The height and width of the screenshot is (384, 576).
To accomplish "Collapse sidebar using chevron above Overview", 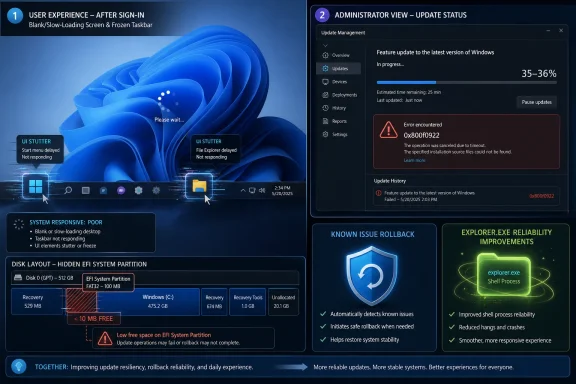I will [325, 46].
